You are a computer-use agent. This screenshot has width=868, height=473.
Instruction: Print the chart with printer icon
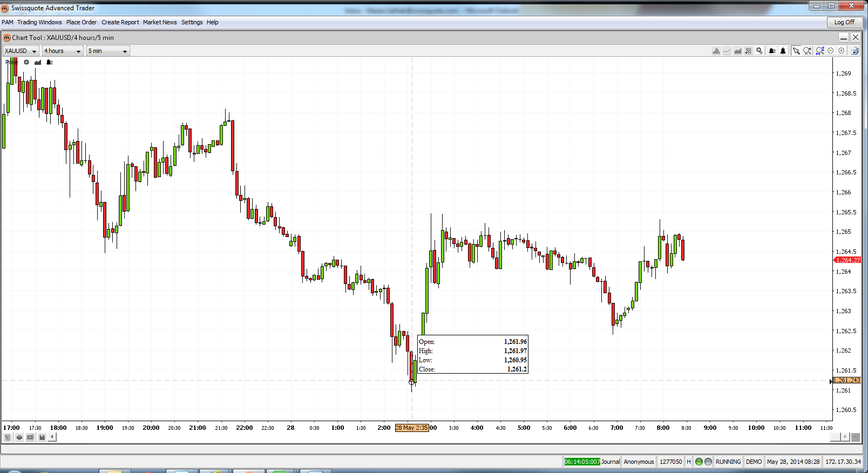coord(19,437)
